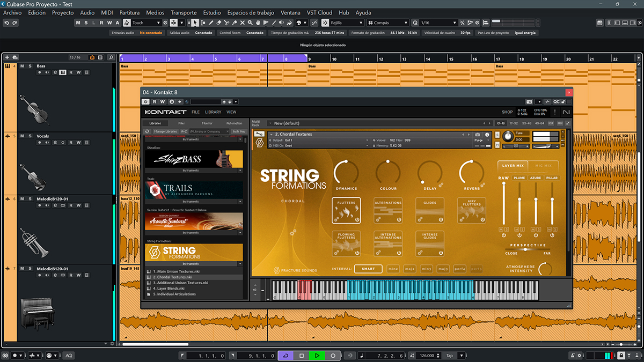Toggle global Read automation R in toolbar
The image size is (644, 362).
(101, 23)
